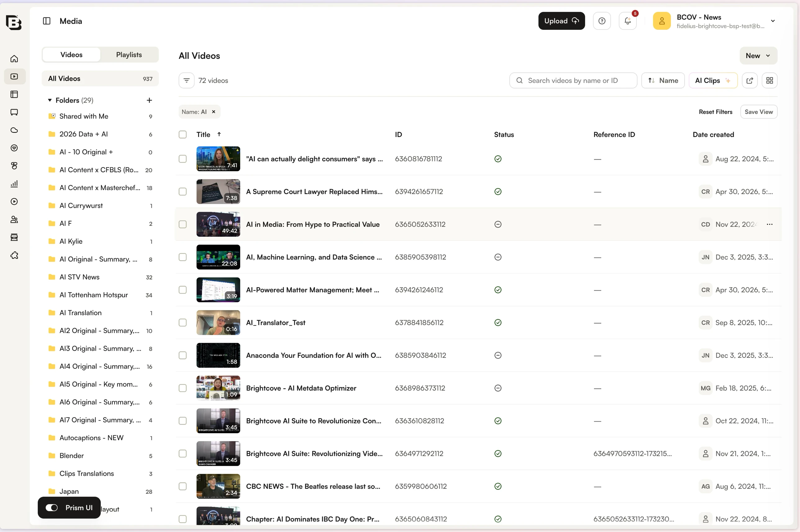Open the AI Currywurst folder
The image size is (800, 532).
coord(100,206)
